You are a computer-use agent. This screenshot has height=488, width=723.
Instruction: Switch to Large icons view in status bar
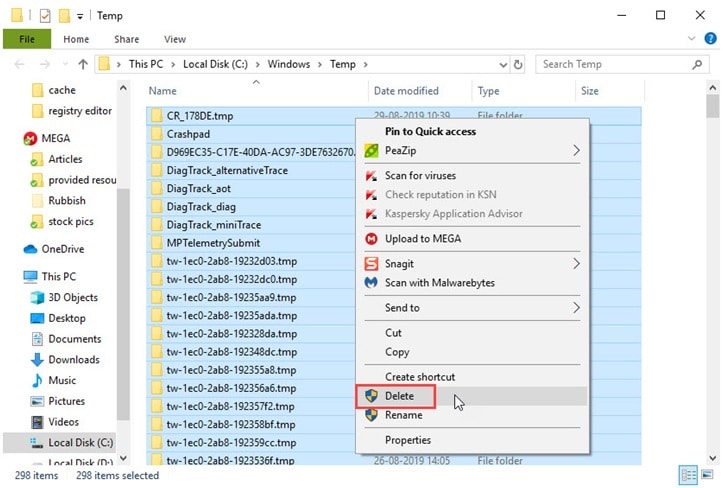coord(707,475)
